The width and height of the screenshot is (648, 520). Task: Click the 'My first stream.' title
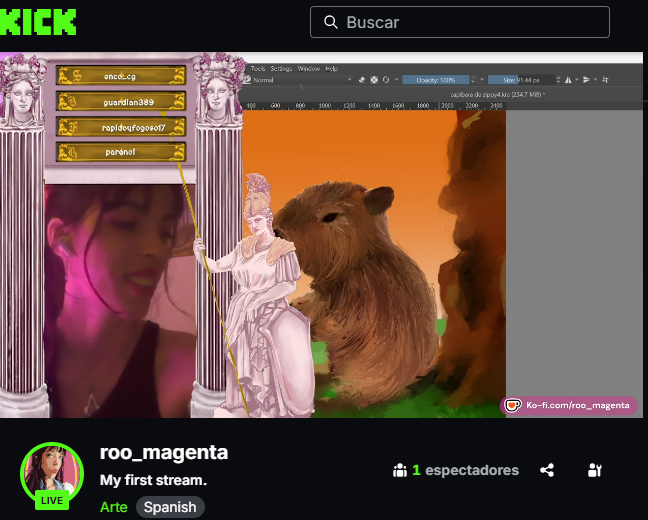[x=153, y=480]
